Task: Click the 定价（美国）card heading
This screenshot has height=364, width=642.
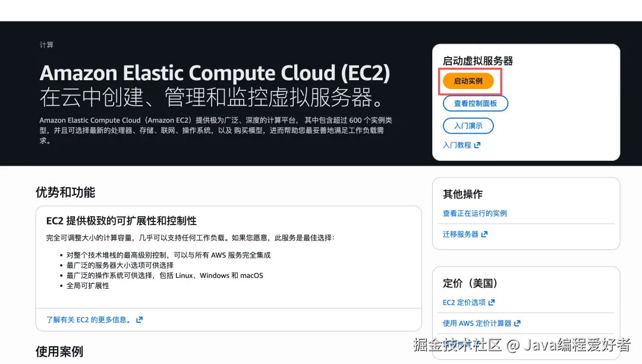Action: tap(470, 283)
